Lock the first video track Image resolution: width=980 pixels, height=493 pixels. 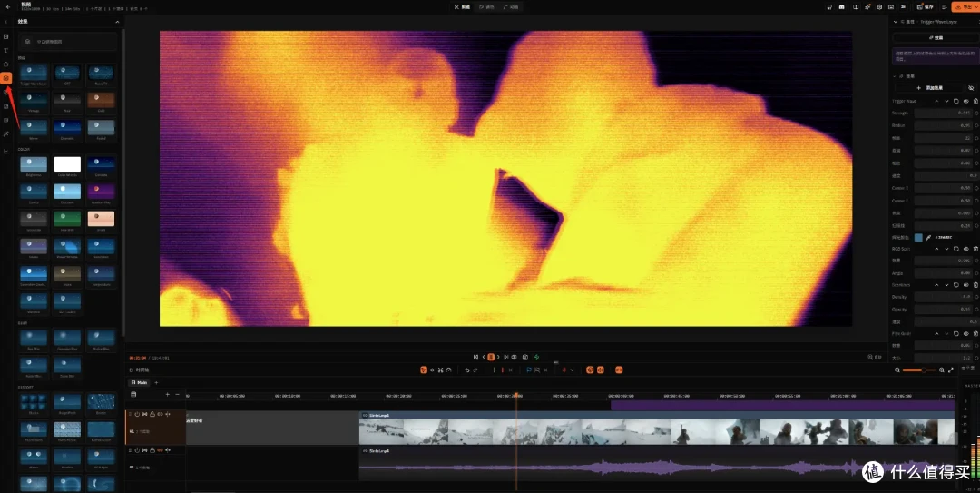click(x=152, y=414)
